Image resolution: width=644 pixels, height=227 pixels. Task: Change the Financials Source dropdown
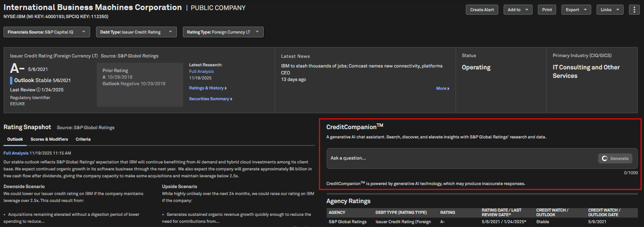(47, 32)
